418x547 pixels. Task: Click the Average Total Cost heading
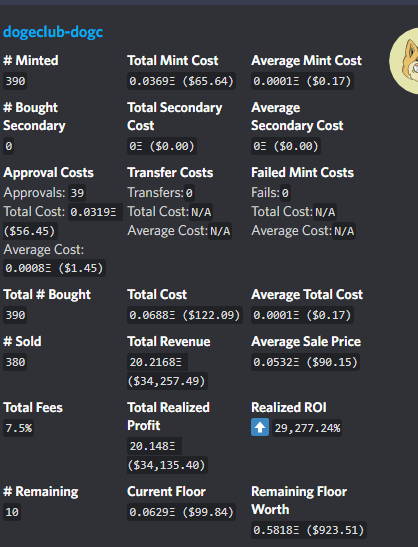point(307,295)
